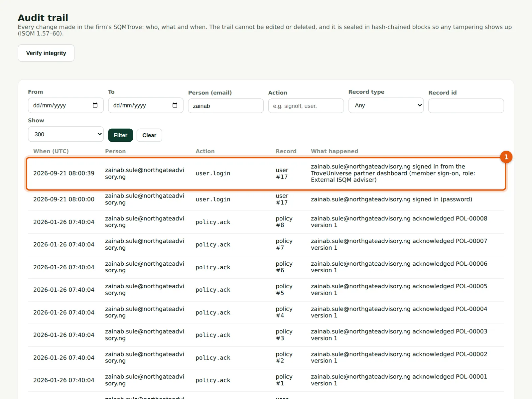The image size is (532, 399).
Task: Select the person email in the policy #4 row
Action: (x=145, y=312)
